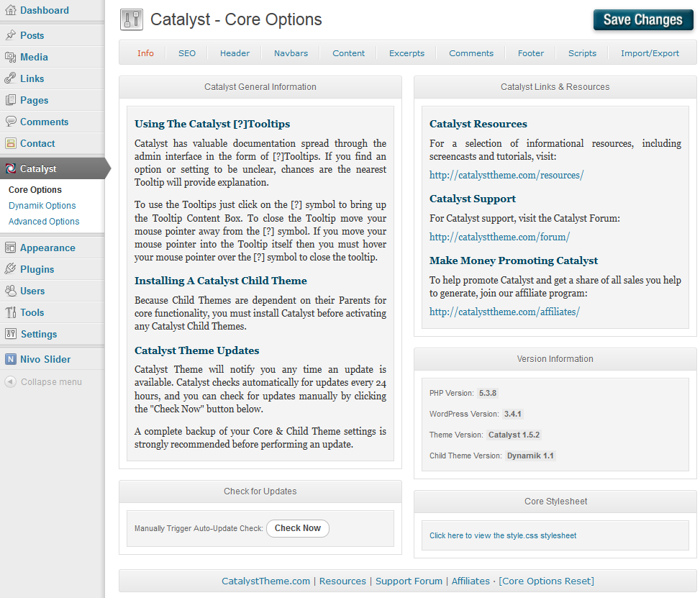Click the Nivo Slider icon

coord(10,359)
